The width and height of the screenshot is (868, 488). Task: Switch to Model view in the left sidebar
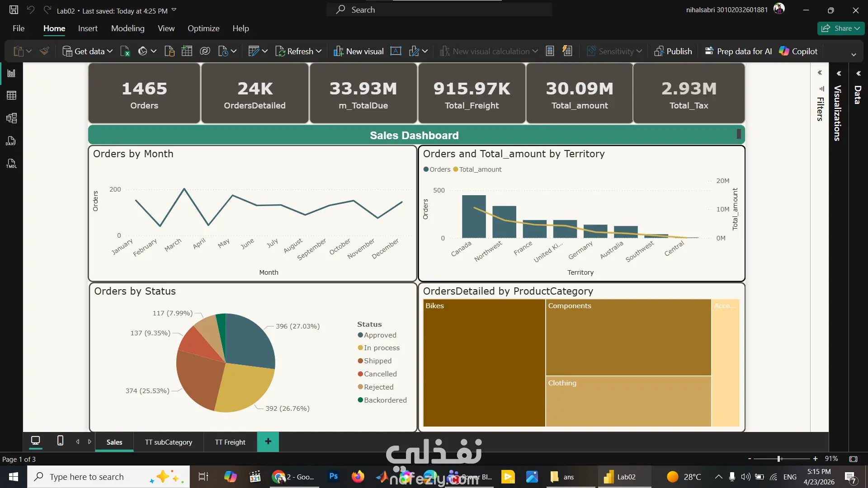tap(11, 118)
